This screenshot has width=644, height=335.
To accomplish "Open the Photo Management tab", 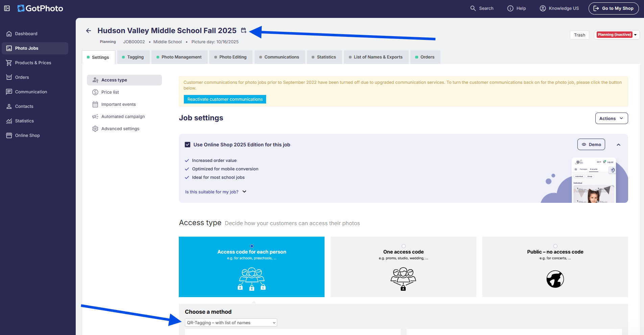I will (179, 57).
